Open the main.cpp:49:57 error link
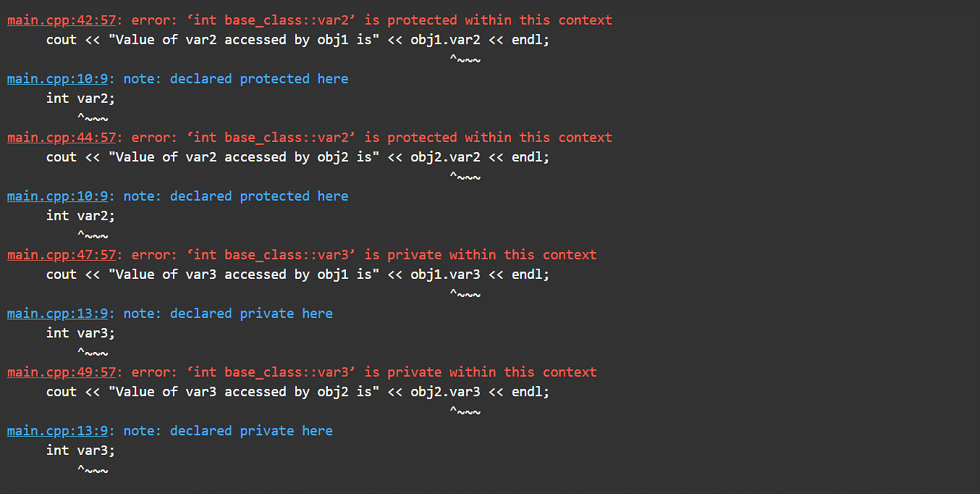The height and width of the screenshot is (494, 980). (x=62, y=372)
